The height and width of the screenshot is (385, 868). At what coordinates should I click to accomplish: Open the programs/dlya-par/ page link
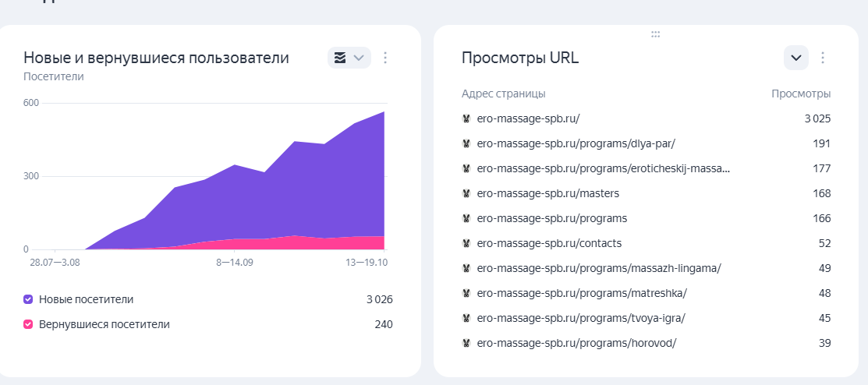[576, 143]
